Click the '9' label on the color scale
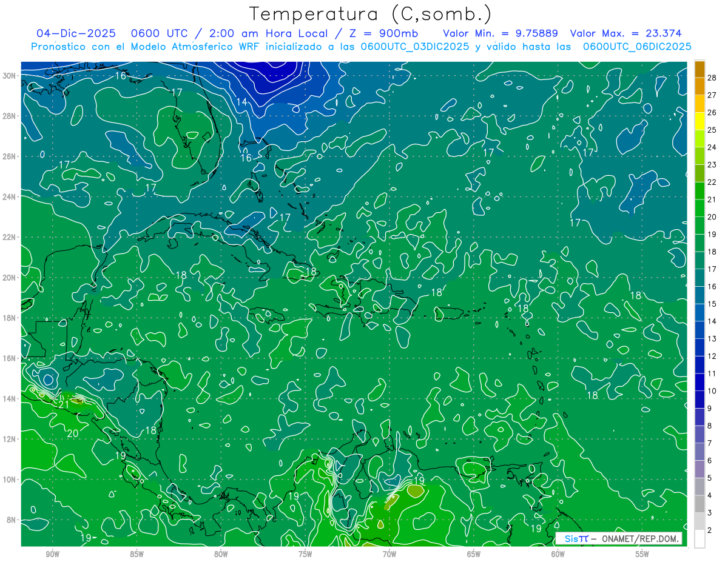 pos(710,409)
